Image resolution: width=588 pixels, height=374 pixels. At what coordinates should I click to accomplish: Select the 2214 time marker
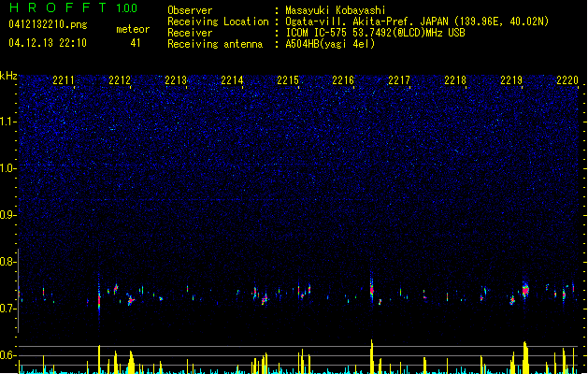click(232, 80)
